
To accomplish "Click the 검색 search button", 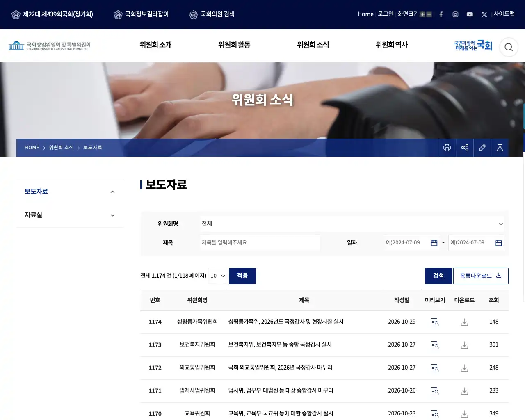I will pos(438,276).
